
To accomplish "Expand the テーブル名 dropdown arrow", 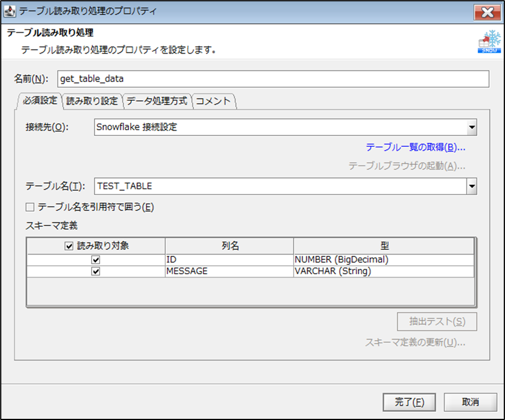I will 472,186.
